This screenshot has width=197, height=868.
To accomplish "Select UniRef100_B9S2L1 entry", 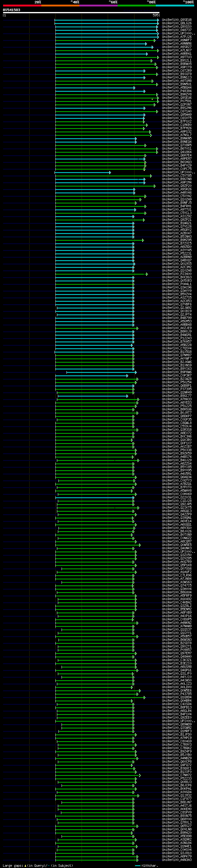I will pyautogui.click(x=177, y=60).
